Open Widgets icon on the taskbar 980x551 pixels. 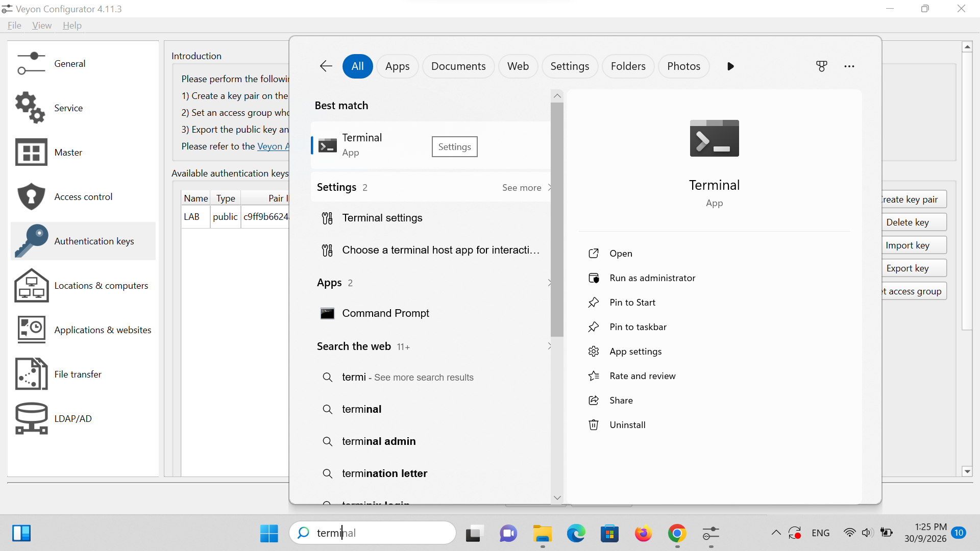pyautogui.click(x=21, y=533)
